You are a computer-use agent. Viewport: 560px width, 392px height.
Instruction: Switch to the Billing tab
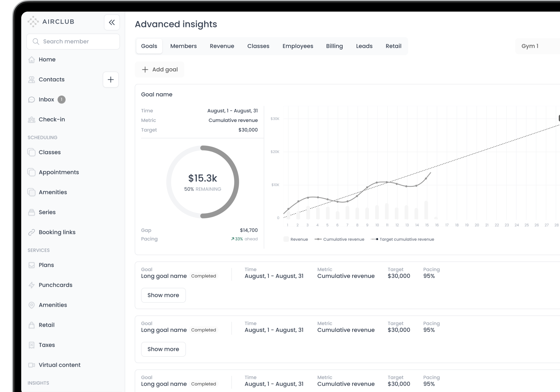(334, 46)
